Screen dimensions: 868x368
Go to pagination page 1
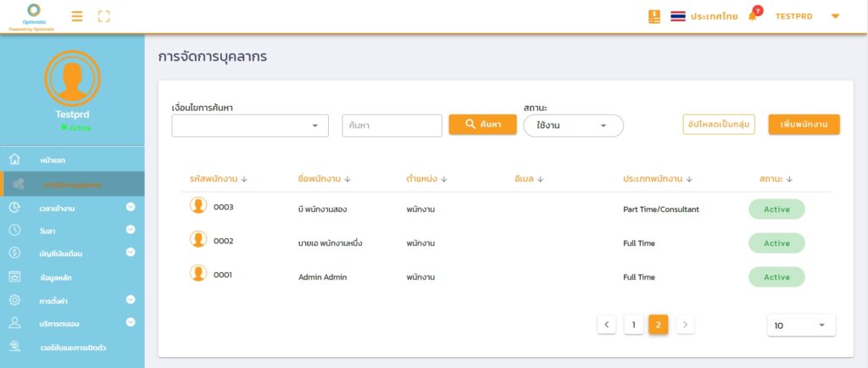633,324
